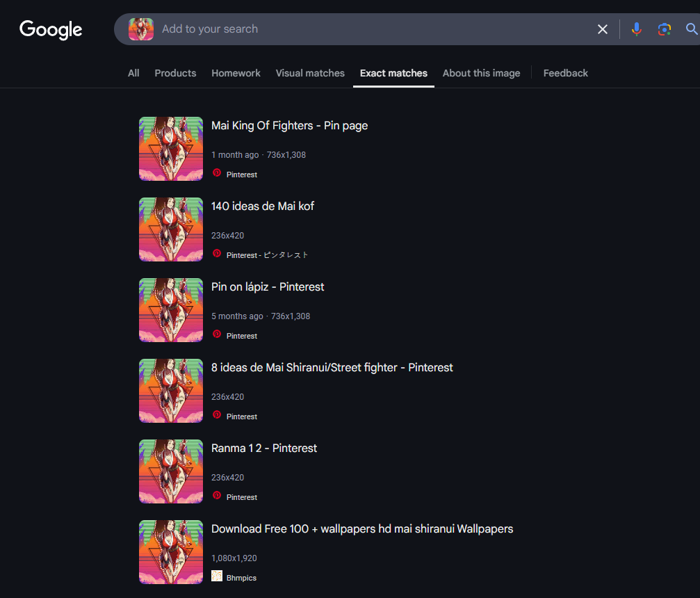Open thumbnail of "Pin on lápiz" result
This screenshot has width=700, height=598.
click(171, 310)
